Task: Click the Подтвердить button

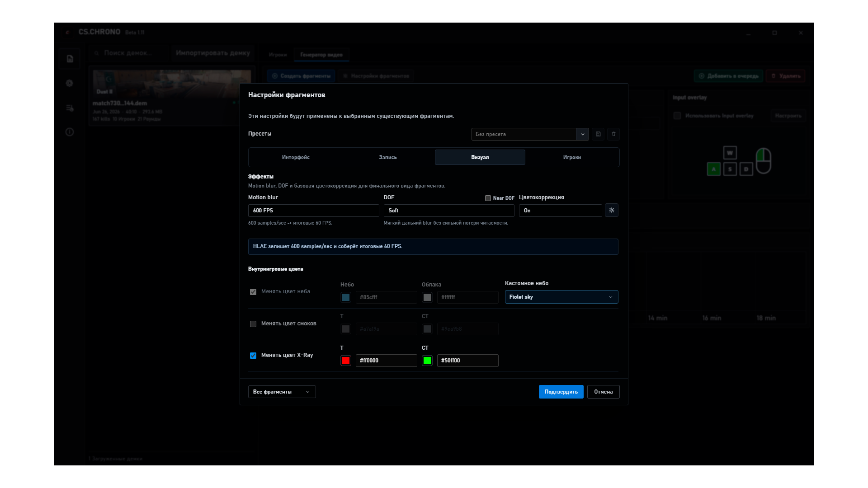Action: (561, 392)
